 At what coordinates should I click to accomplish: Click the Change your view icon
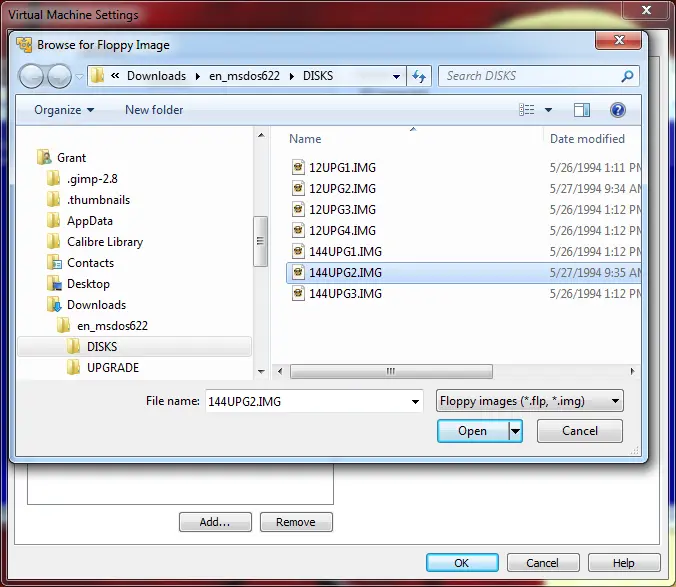(526, 110)
